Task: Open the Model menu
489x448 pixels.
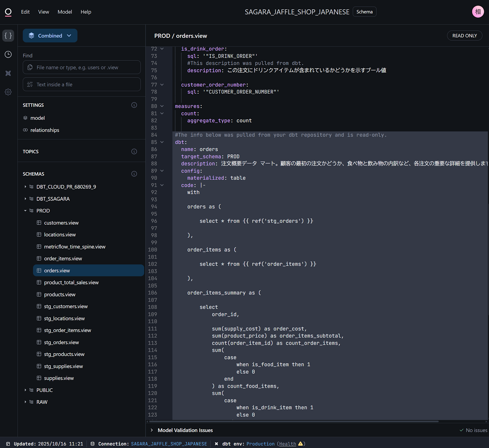Action: [x=65, y=12]
